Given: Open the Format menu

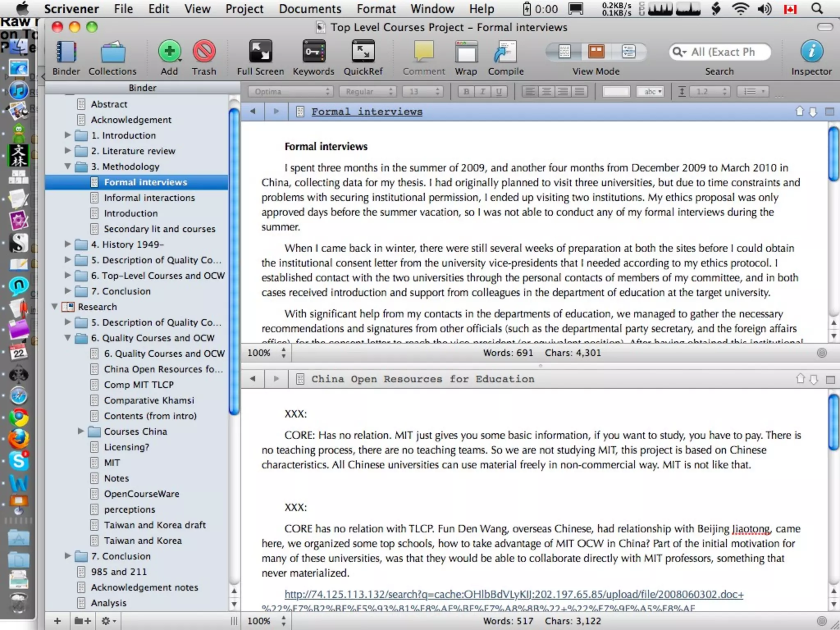Looking at the screenshot, I should [376, 9].
